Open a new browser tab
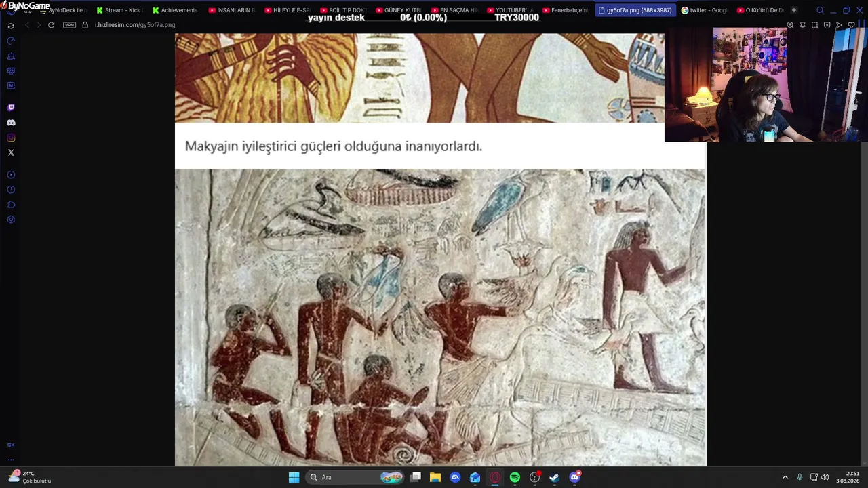This screenshot has height=488, width=868. [x=794, y=10]
